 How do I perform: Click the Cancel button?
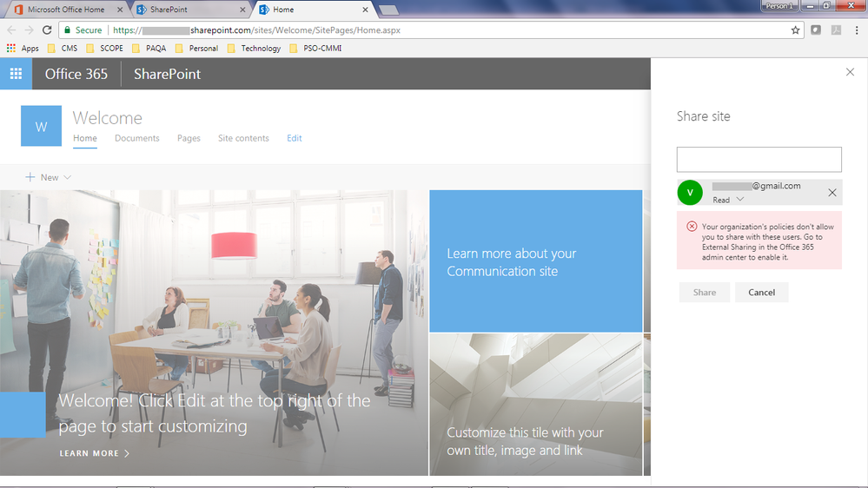(761, 292)
